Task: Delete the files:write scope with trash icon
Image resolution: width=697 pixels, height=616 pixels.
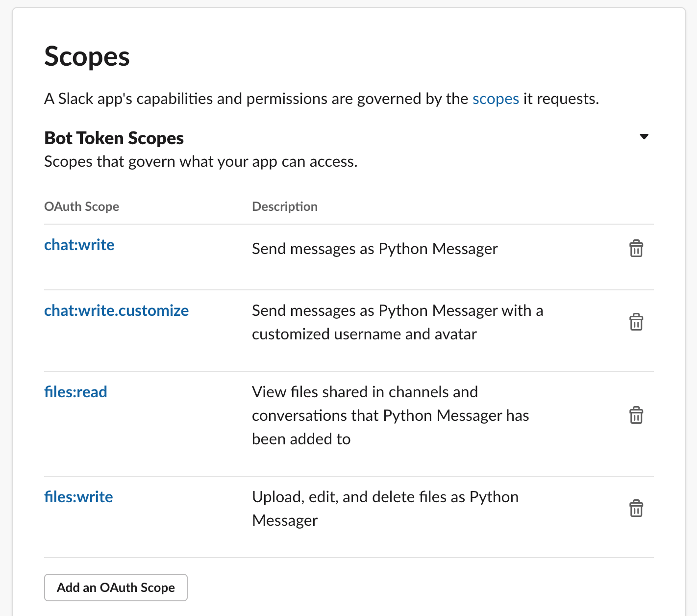Action: 636,509
